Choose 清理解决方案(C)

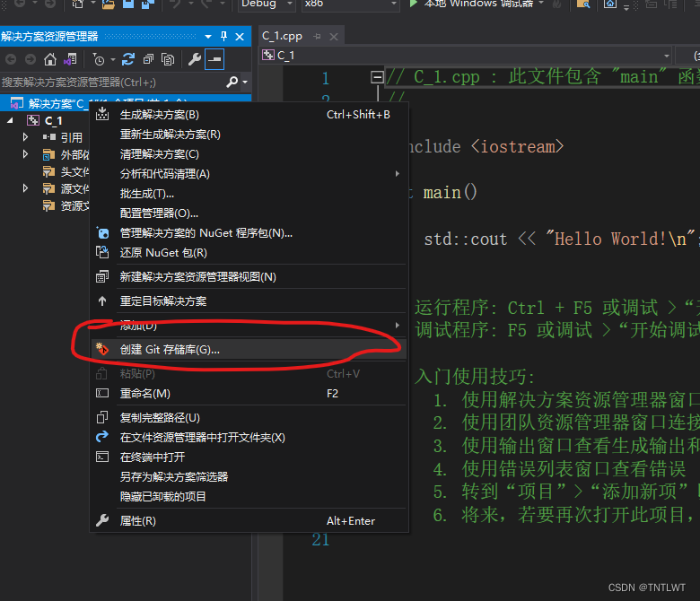pyautogui.click(x=249, y=154)
